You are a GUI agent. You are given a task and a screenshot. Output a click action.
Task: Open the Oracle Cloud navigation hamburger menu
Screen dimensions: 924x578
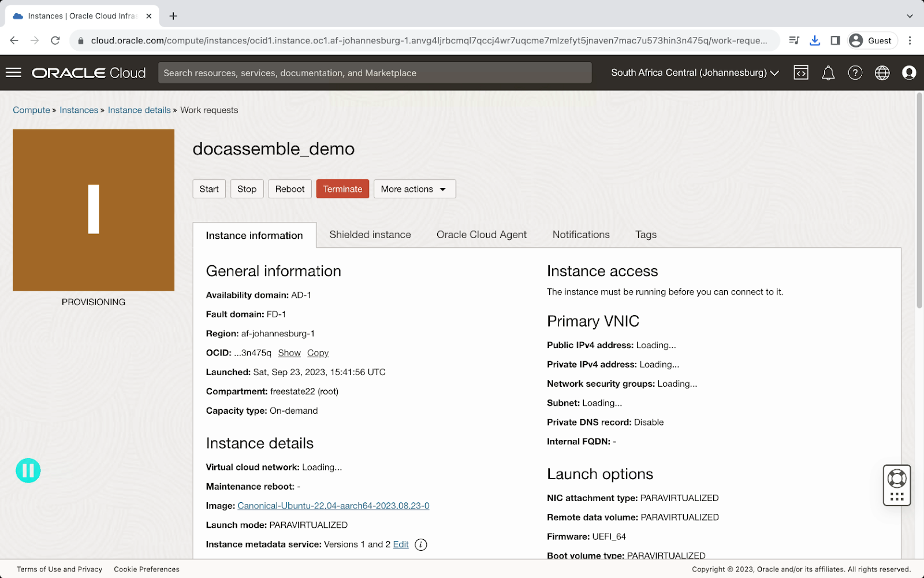point(13,72)
